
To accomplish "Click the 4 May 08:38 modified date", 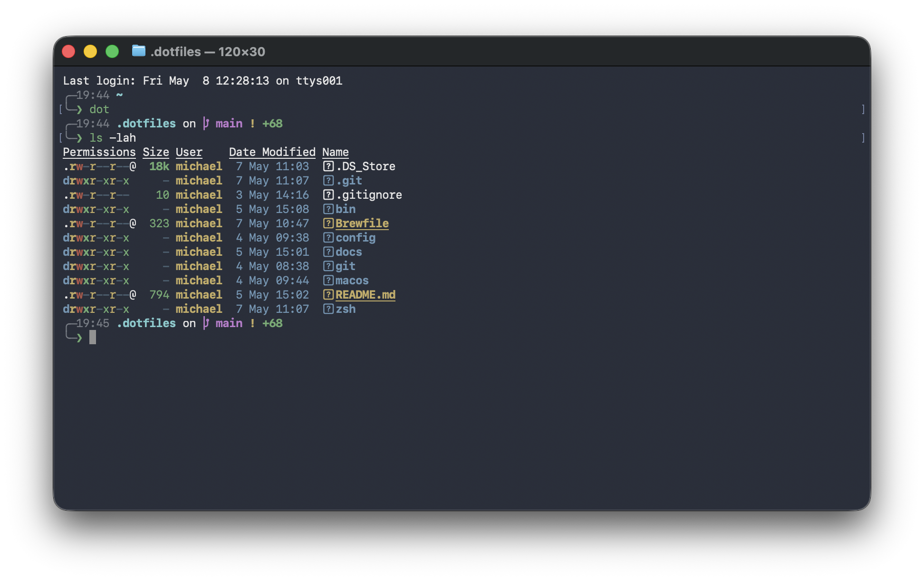I will click(272, 266).
